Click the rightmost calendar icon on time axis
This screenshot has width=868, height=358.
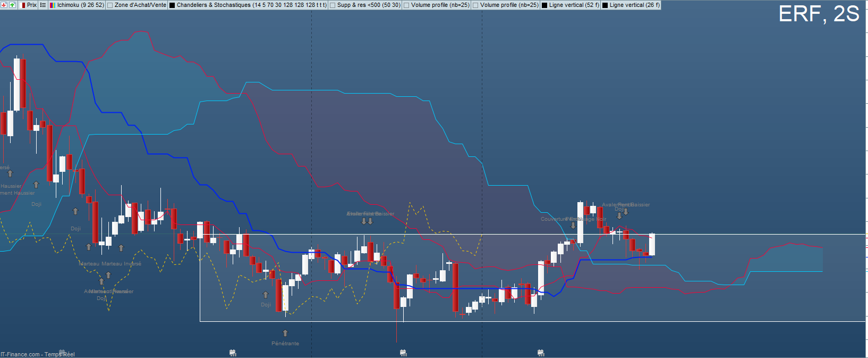tap(541, 353)
